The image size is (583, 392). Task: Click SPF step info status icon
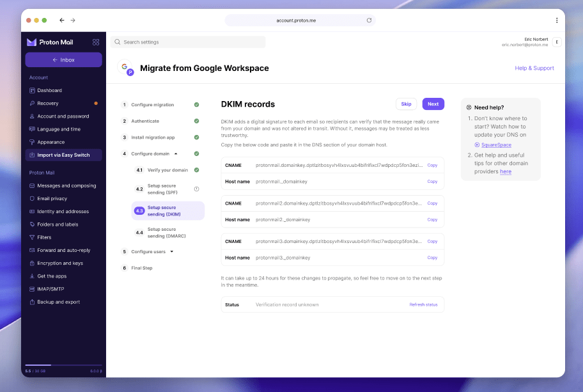pos(196,189)
